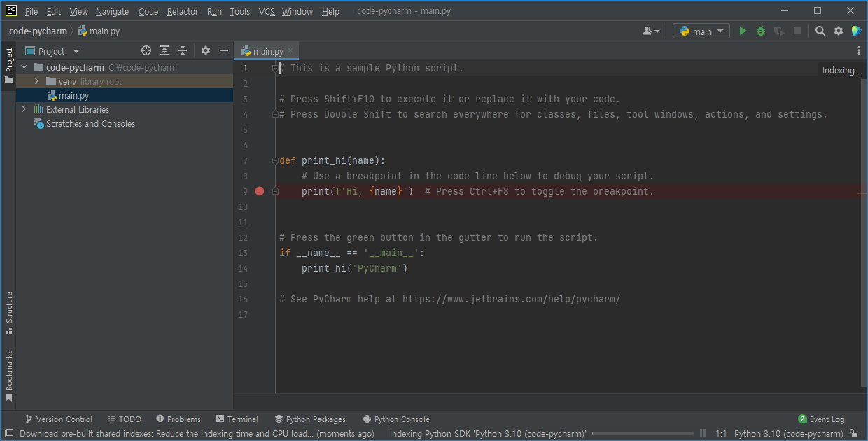Toggle the breakpoint on line 9
This screenshot has width=868, height=441.
260,191
